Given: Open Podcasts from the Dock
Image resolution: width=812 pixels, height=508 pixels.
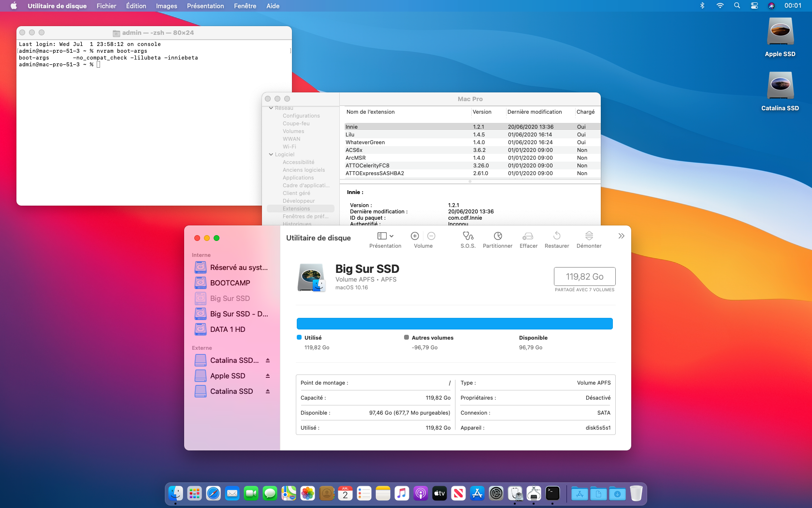Looking at the screenshot, I should (x=420, y=493).
